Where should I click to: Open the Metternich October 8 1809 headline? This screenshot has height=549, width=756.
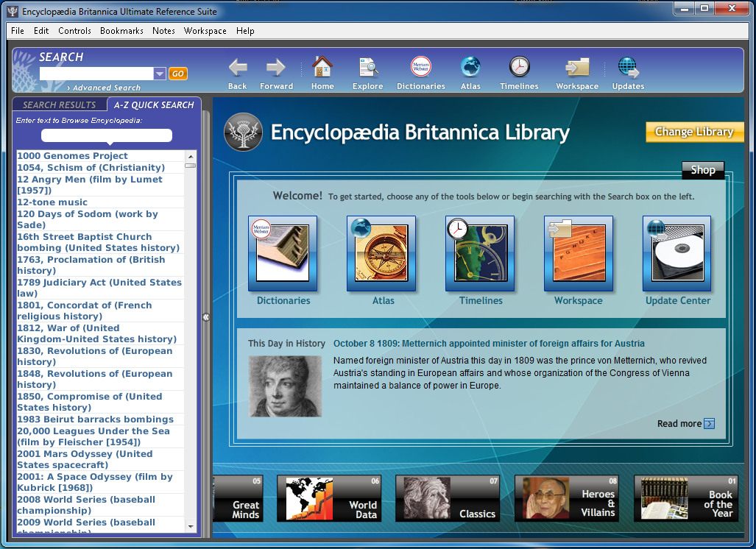(489, 344)
